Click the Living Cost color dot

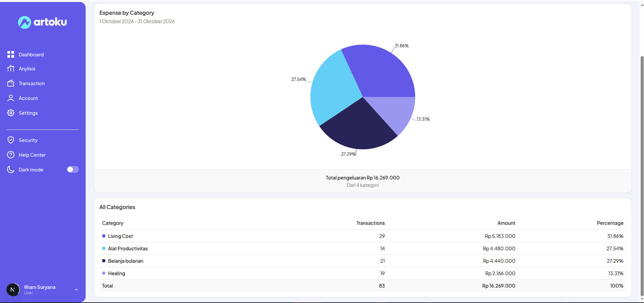click(104, 236)
